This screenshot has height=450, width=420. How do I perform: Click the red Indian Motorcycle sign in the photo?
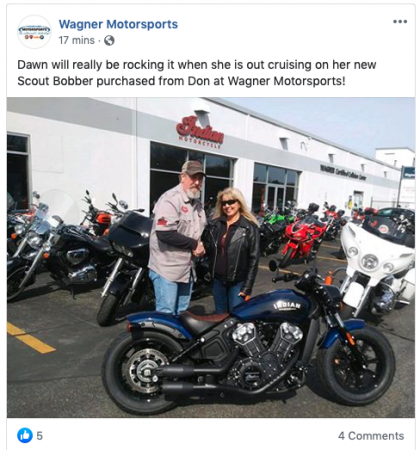pos(200,132)
